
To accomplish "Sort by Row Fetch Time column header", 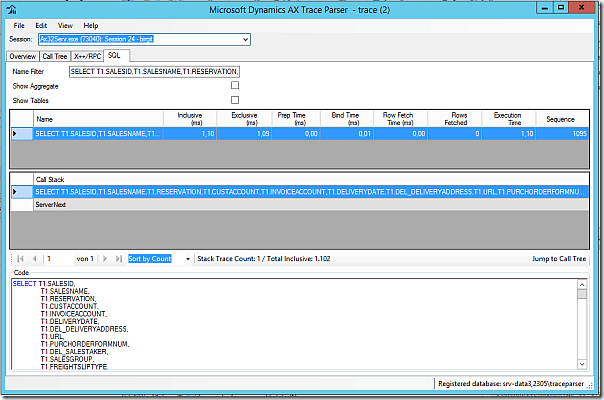I will (400, 119).
